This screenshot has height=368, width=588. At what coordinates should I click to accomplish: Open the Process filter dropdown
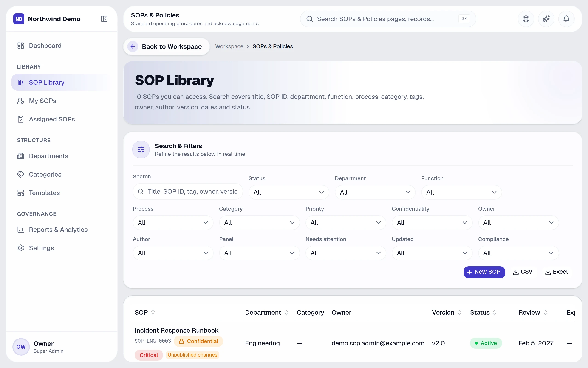pos(173,223)
